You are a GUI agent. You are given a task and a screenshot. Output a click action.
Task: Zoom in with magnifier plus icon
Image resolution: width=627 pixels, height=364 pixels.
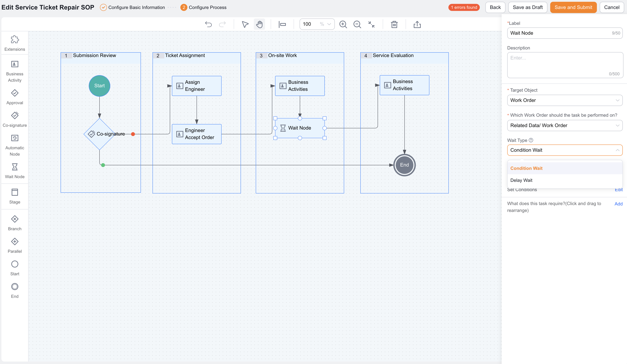coord(343,24)
